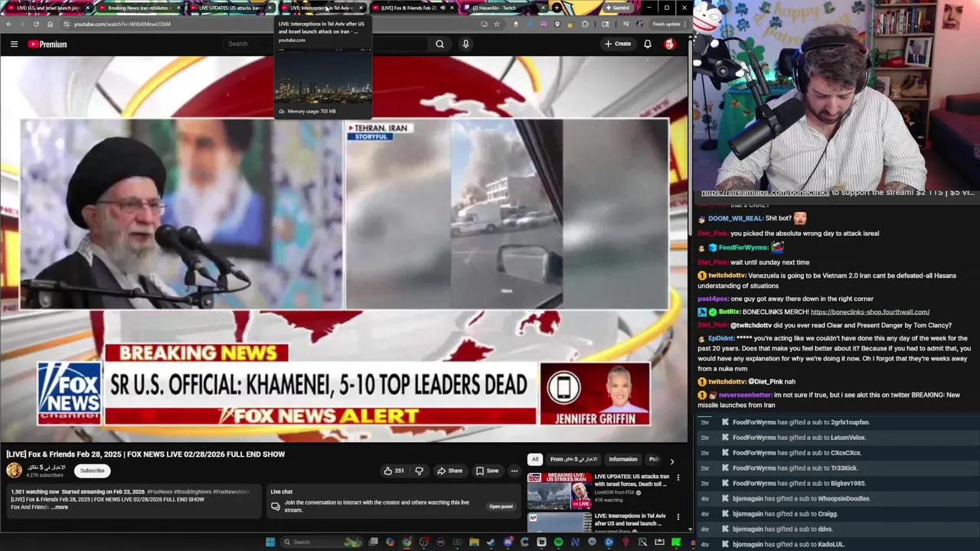The width and height of the screenshot is (980, 551).
Task: Open Windows Start menu
Action: [270, 542]
